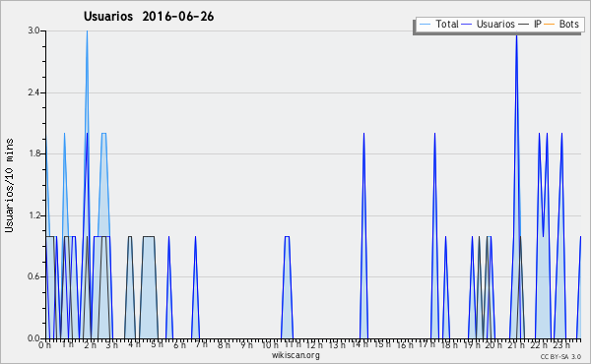The height and width of the screenshot is (364, 591).
Task: Click the y-axis value 0.6
Action: 33,276
